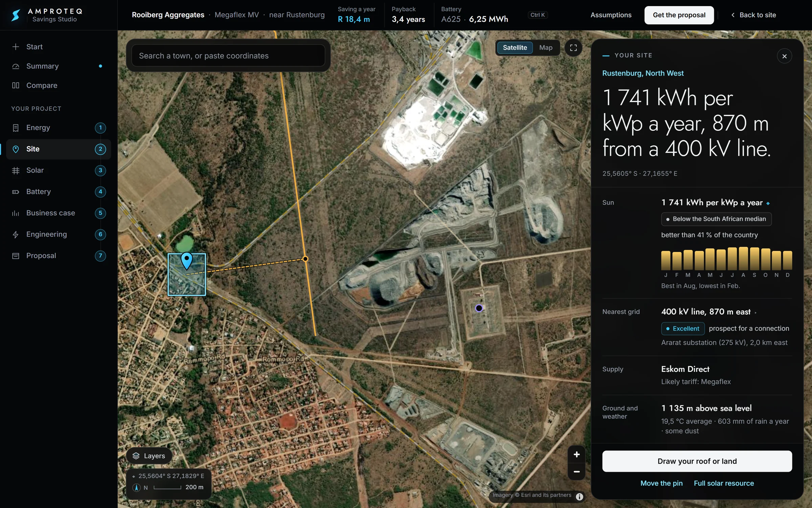This screenshot has width=812, height=508.
Task: Click the Ctrl K shortcut badge
Action: (x=538, y=15)
